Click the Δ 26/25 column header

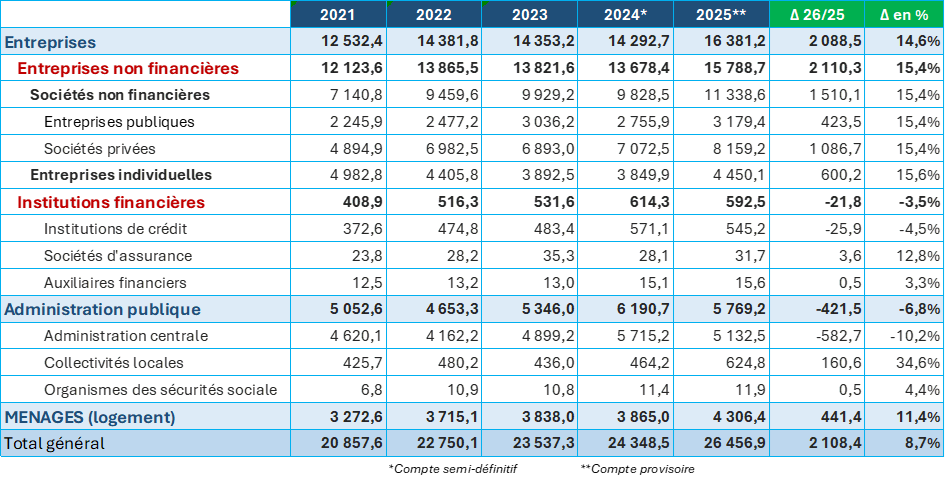point(817,14)
